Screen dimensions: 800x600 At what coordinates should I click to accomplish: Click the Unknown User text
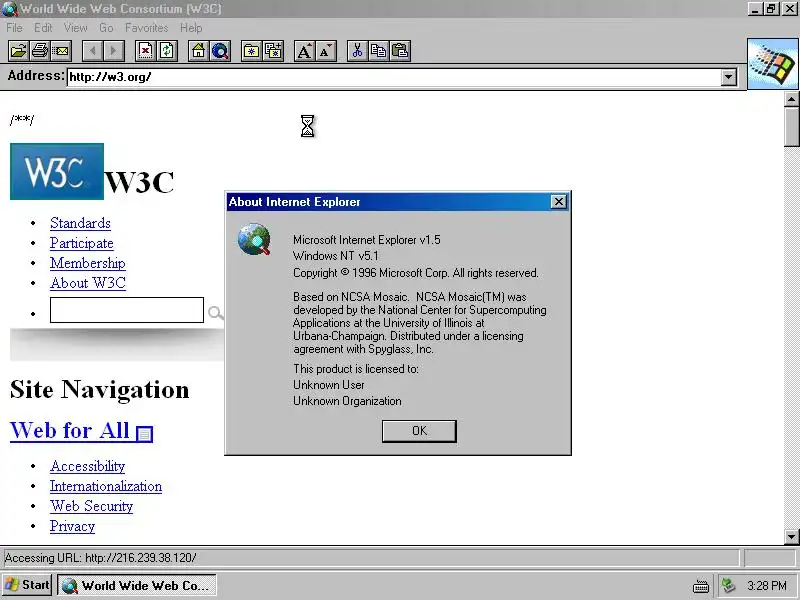coord(329,385)
